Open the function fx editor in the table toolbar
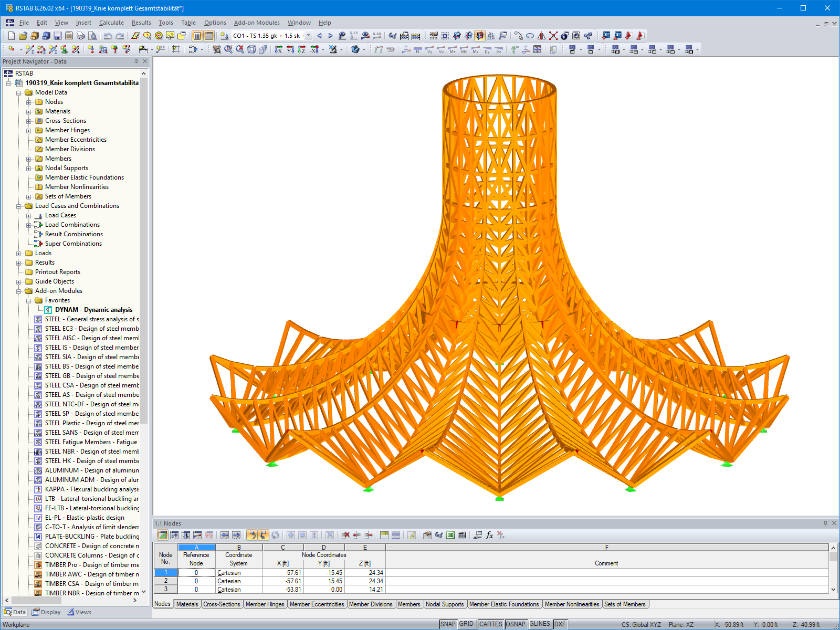The width and height of the screenshot is (840, 630). click(x=489, y=535)
